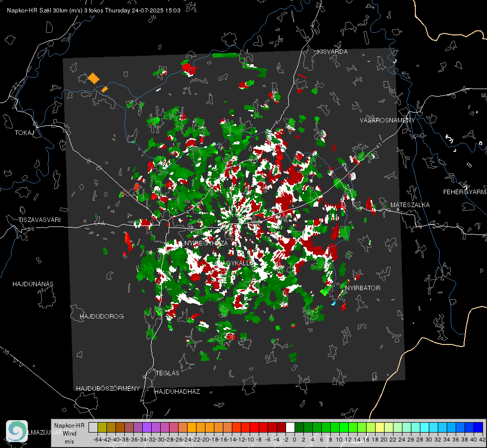Pick the dark green swatch right of white

pyautogui.click(x=299, y=427)
